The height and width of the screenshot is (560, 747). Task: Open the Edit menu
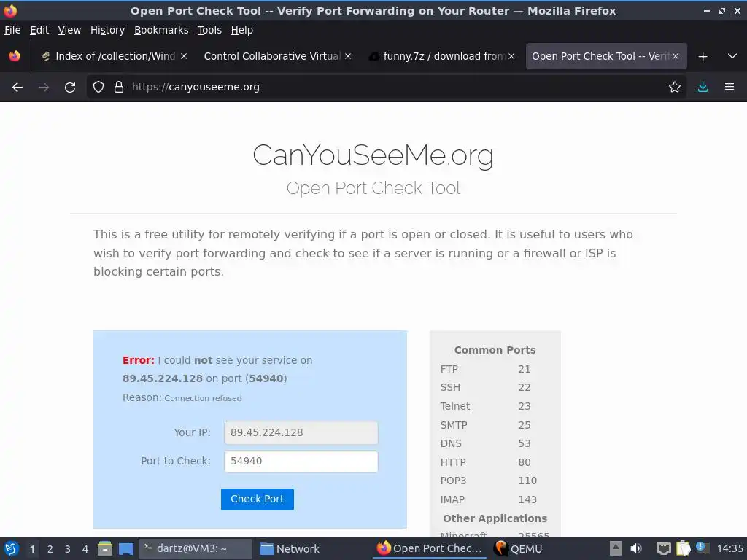pos(39,30)
